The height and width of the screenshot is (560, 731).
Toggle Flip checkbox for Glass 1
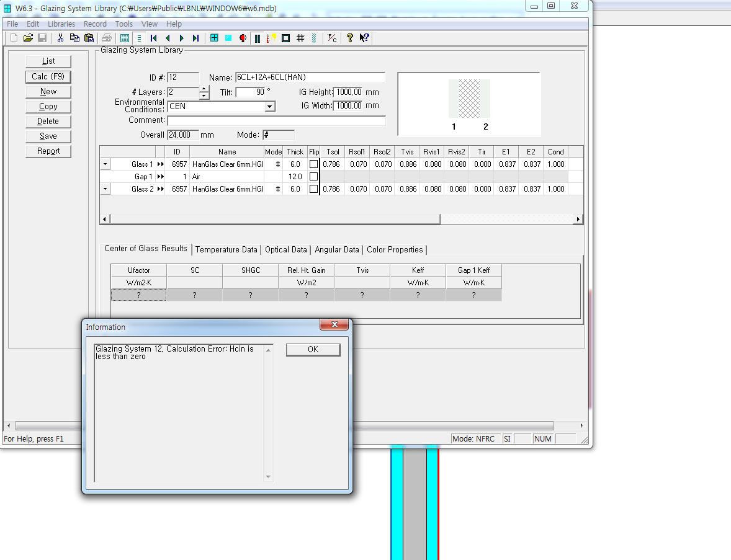pyautogui.click(x=313, y=164)
